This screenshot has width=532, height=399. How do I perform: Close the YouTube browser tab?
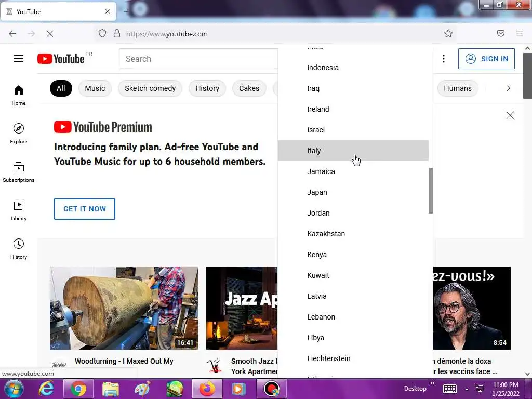107,11
